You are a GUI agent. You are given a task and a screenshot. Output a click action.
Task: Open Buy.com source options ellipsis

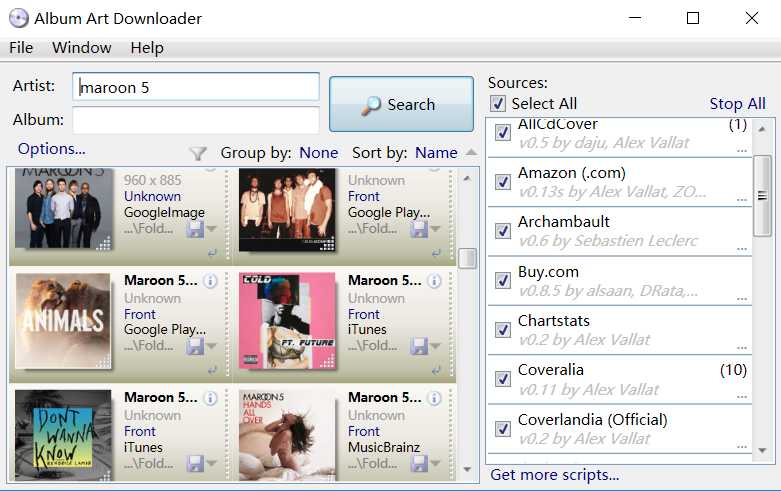tap(742, 298)
